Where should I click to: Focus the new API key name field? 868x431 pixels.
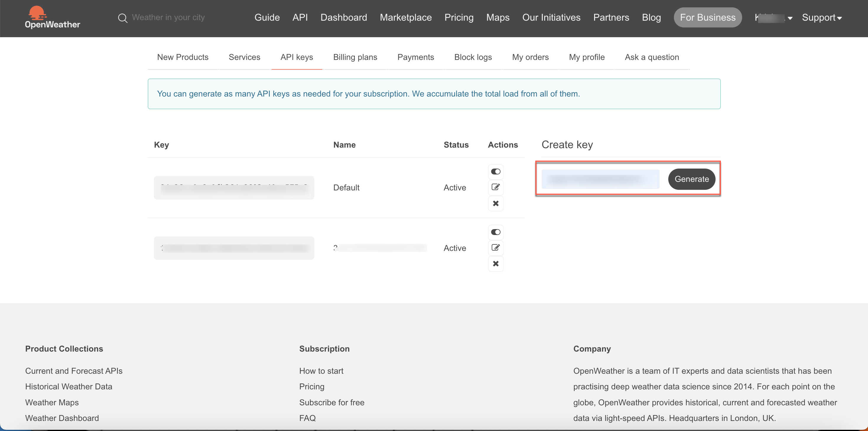pyautogui.click(x=600, y=179)
